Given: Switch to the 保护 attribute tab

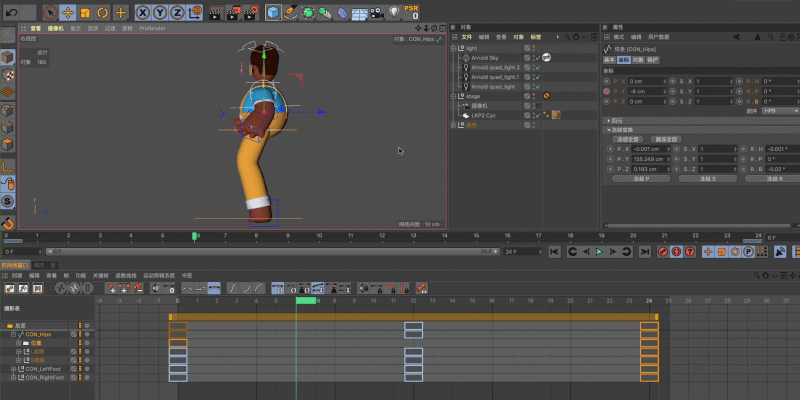Looking at the screenshot, I should pyautogui.click(x=653, y=60).
